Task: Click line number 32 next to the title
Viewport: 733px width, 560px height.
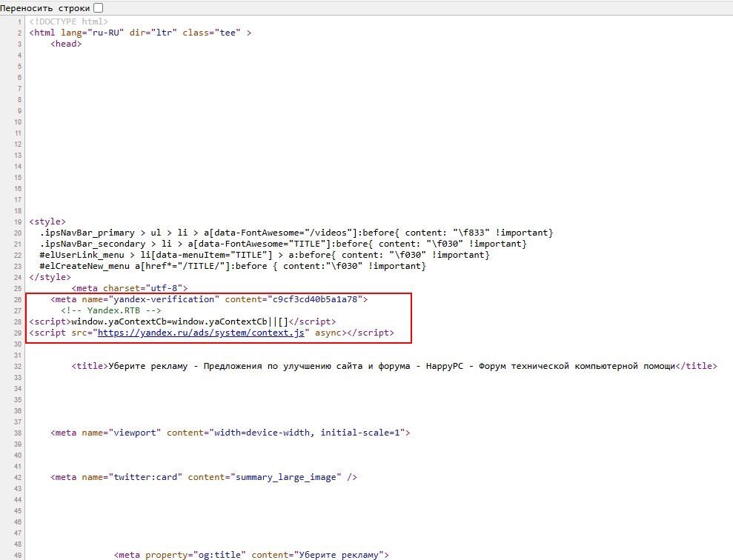Action: pos(18,366)
